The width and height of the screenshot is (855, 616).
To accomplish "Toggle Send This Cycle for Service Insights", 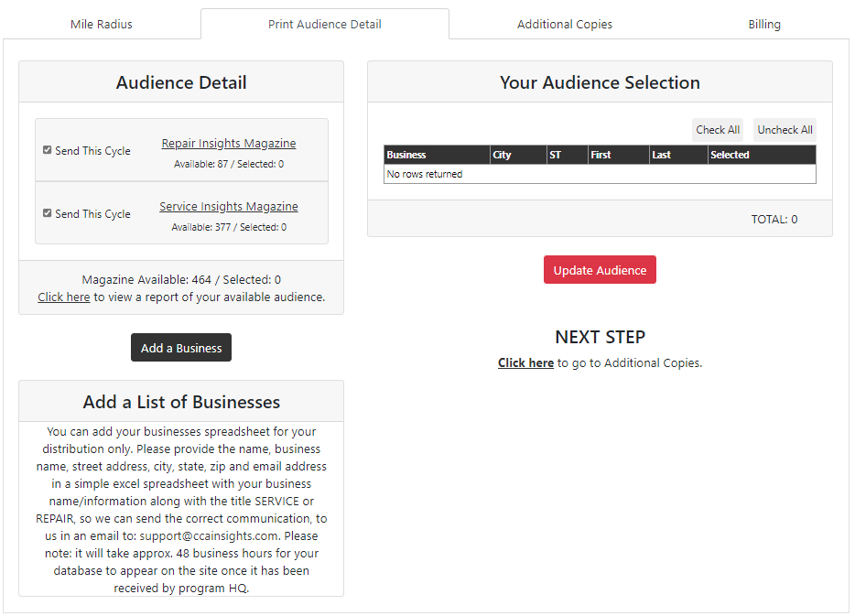I will pos(48,213).
